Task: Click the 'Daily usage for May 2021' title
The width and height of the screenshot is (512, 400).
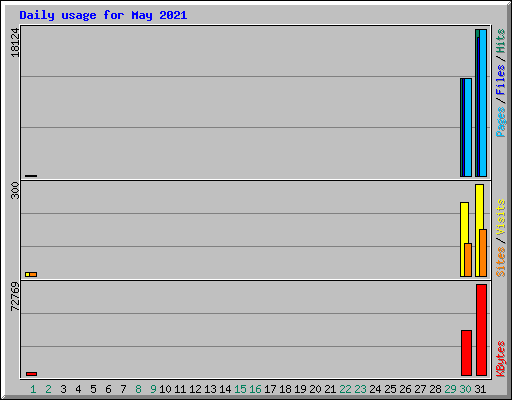Action: coord(103,15)
